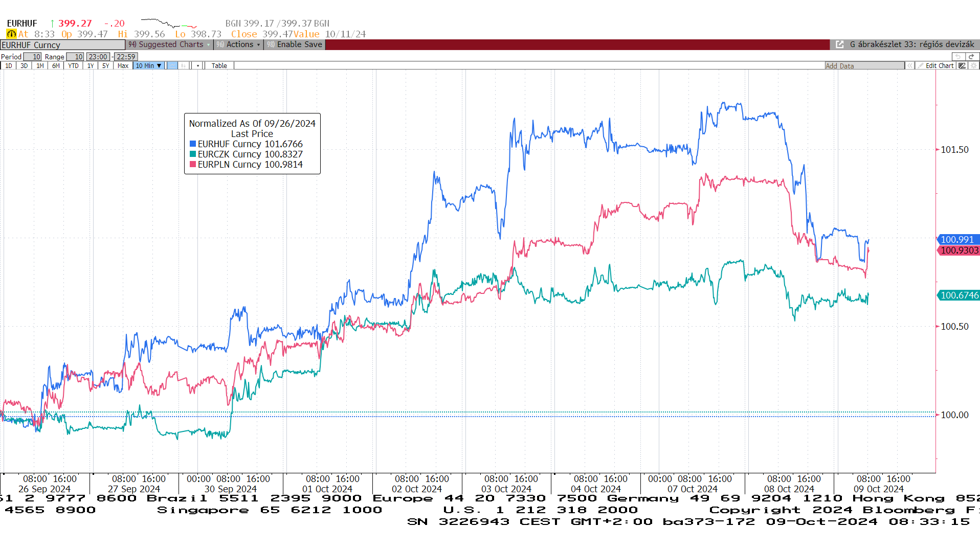Screen dimensions: 980x550
Task: Click the undo arrow icon
Action: pos(958,56)
